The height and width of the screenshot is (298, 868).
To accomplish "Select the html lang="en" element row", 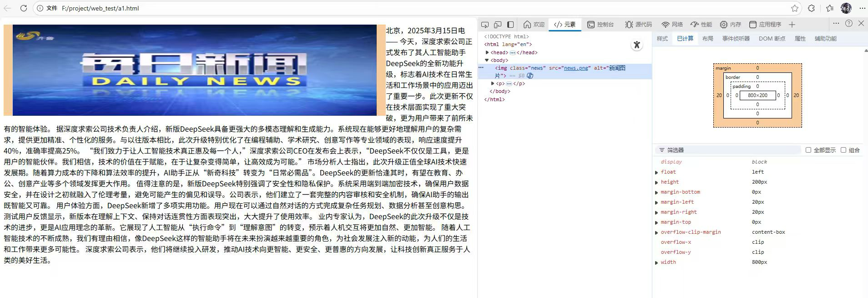I will (508, 44).
